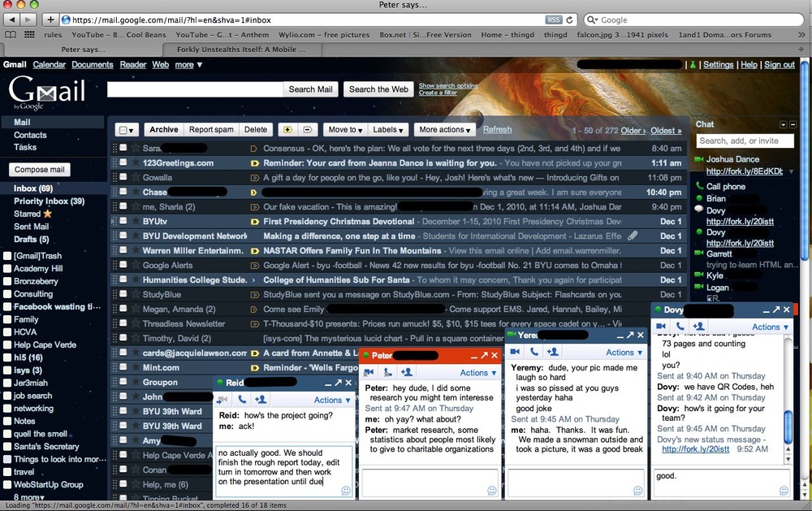Viewport: 812px width, 511px height.
Task: Open the Settings link
Action: 719,65
